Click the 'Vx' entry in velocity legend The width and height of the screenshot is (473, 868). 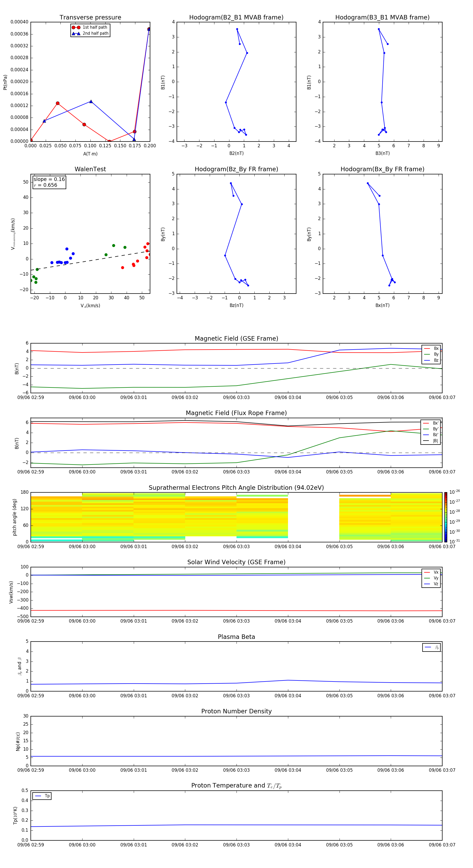(x=431, y=572)
